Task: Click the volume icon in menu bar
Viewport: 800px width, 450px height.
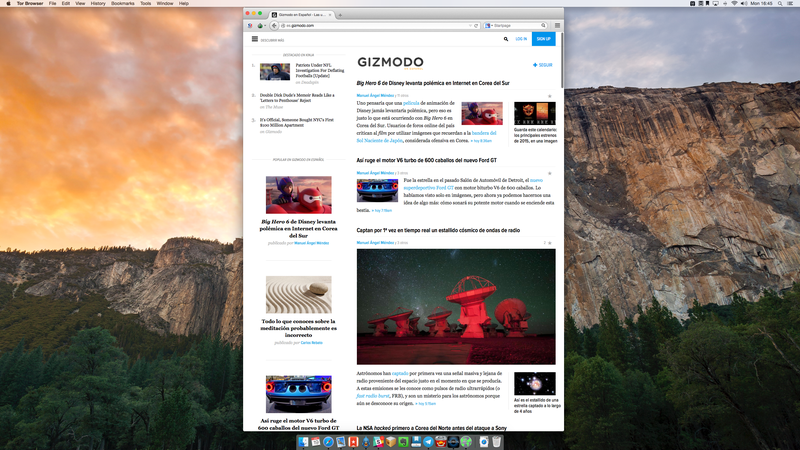Action: (744, 4)
